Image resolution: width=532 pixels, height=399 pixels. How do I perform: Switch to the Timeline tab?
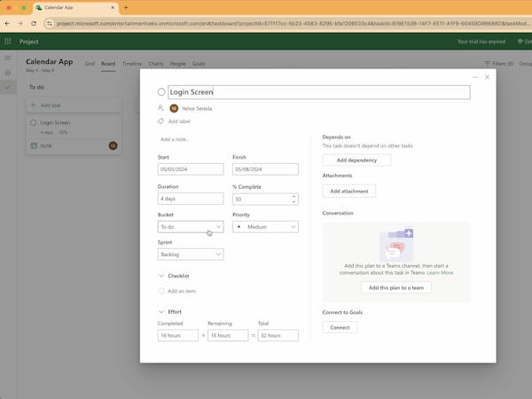(x=132, y=64)
